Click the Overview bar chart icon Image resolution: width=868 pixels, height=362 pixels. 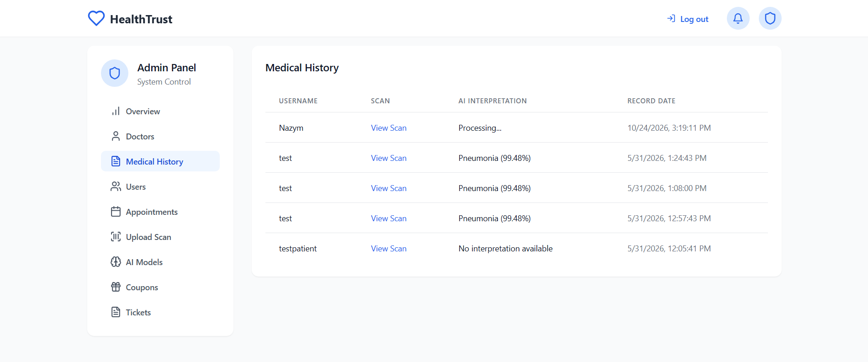click(116, 111)
